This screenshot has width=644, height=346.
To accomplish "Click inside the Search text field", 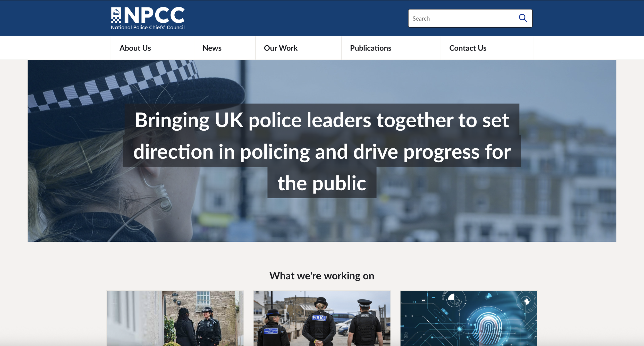I will coord(462,18).
